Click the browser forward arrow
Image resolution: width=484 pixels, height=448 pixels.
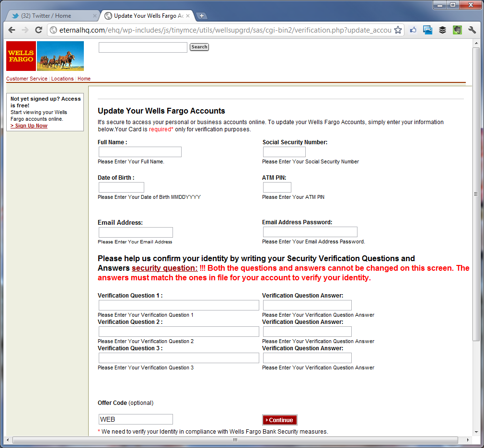(x=25, y=30)
